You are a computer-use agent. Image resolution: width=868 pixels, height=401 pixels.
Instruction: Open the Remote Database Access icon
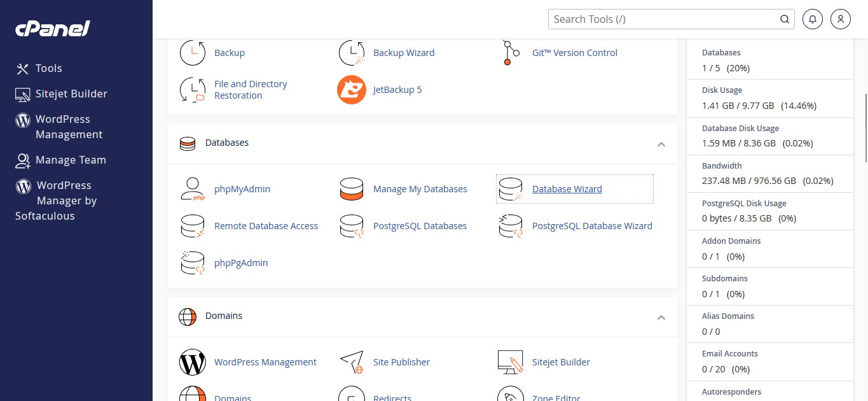(x=193, y=226)
